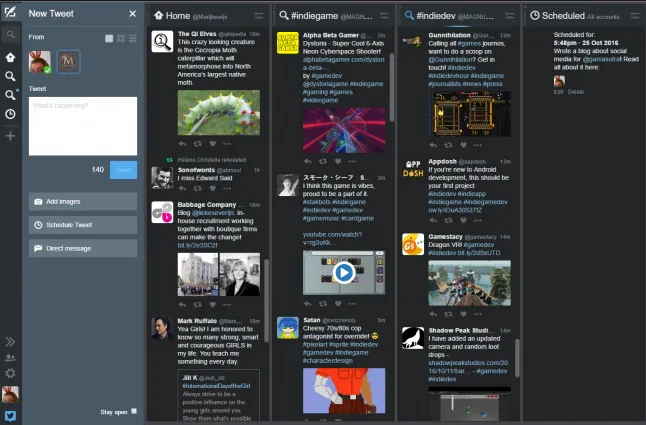Play the video in the stakbots tweet
Screen dimensions: 646x425
344,273
